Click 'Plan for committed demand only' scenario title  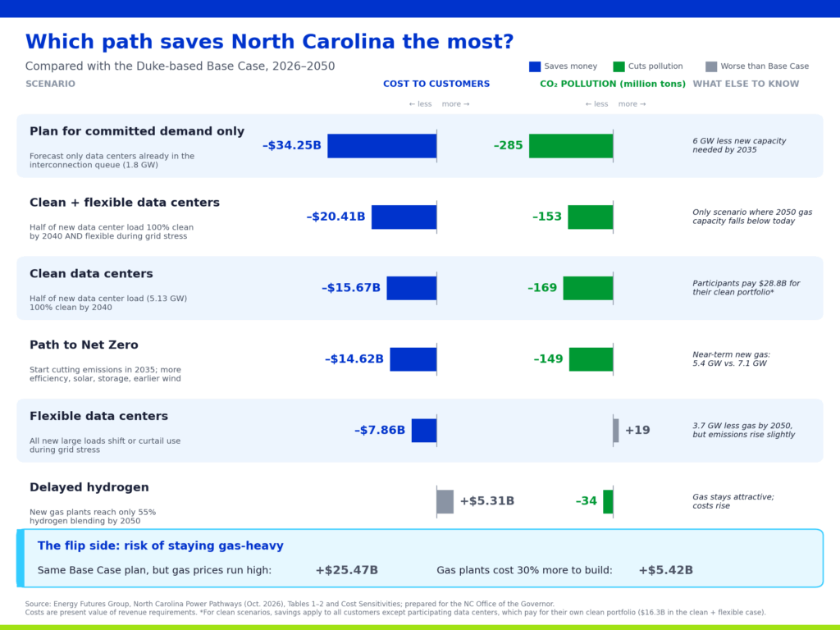pos(137,131)
